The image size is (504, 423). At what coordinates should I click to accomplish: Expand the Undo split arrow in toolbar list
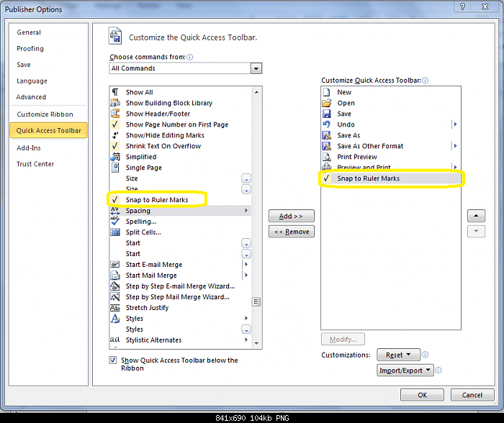[x=455, y=124]
